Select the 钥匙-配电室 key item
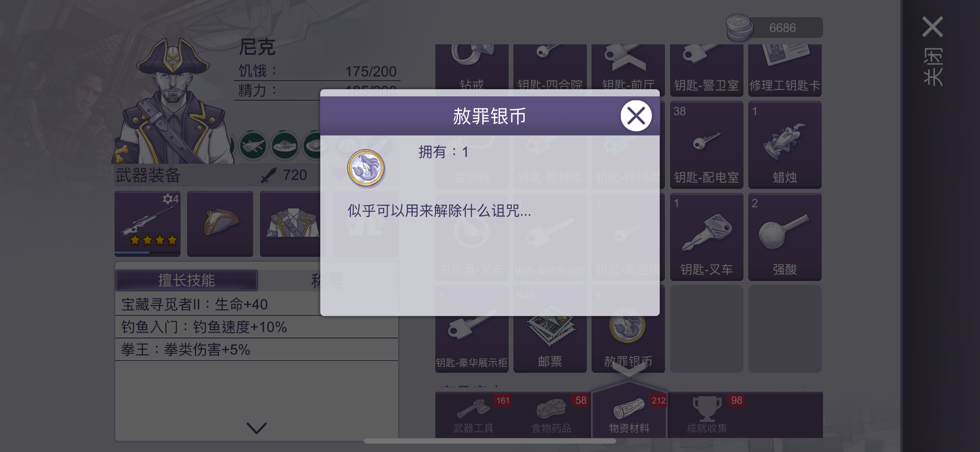 point(707,145)
